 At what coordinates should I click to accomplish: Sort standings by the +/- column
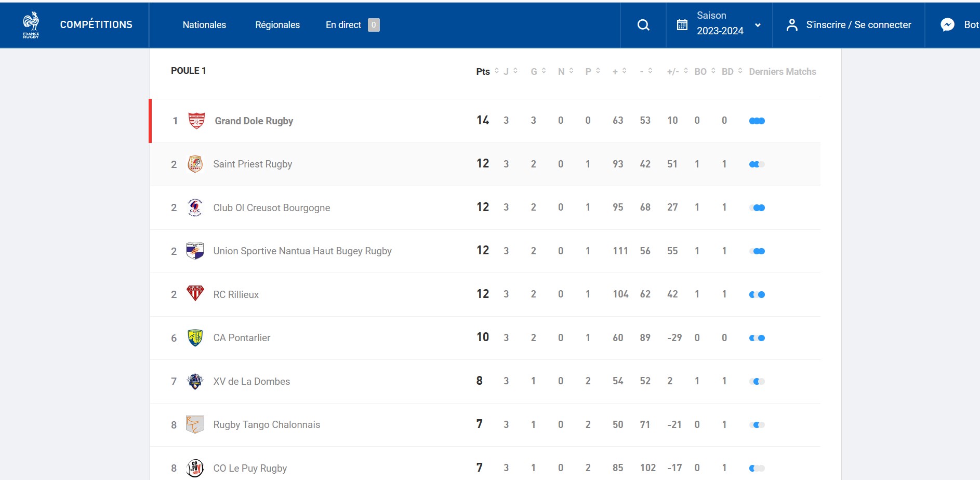[678, 71]
